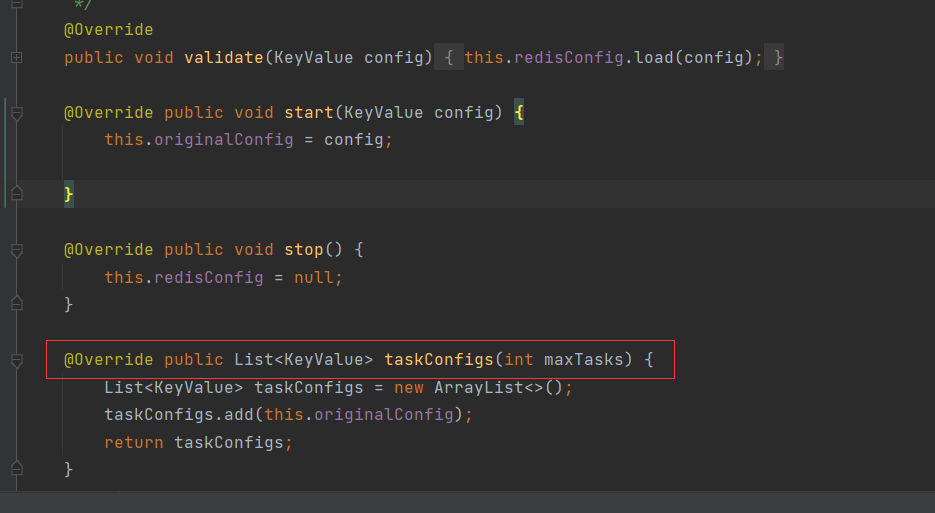Viewport: 935px width, 513px height.
Task: Click taskConfigs.add call
Action: (x=179, y=415)
